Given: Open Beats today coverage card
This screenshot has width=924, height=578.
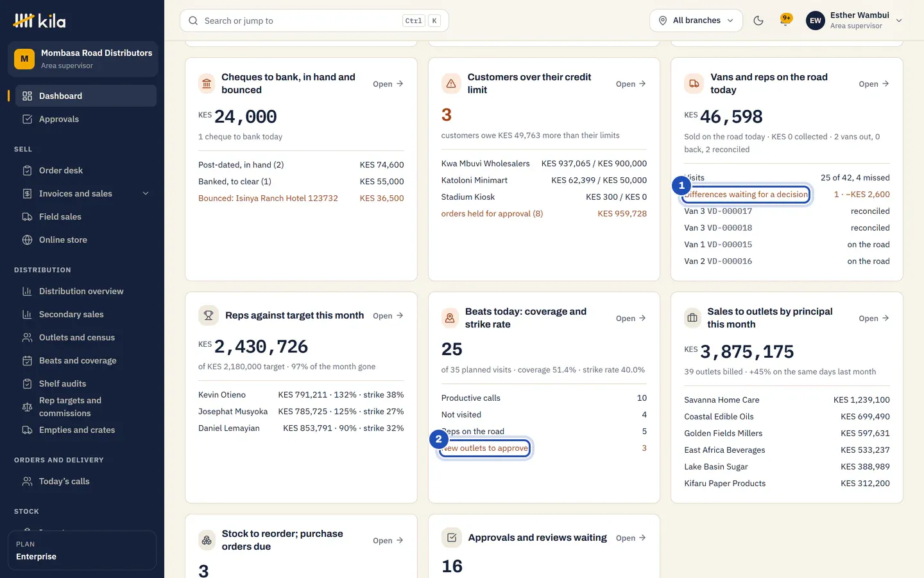Looking at the screenshot, I should (x=631, y=318).
